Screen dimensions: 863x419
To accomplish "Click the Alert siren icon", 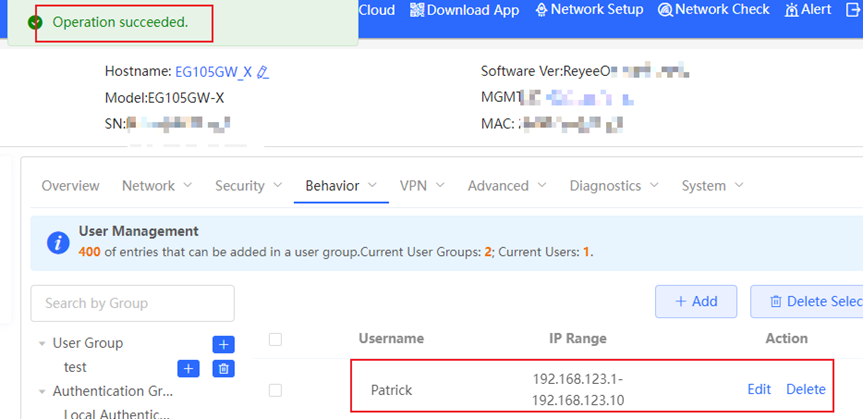I will pyautogui.click(x=792, y=10).
